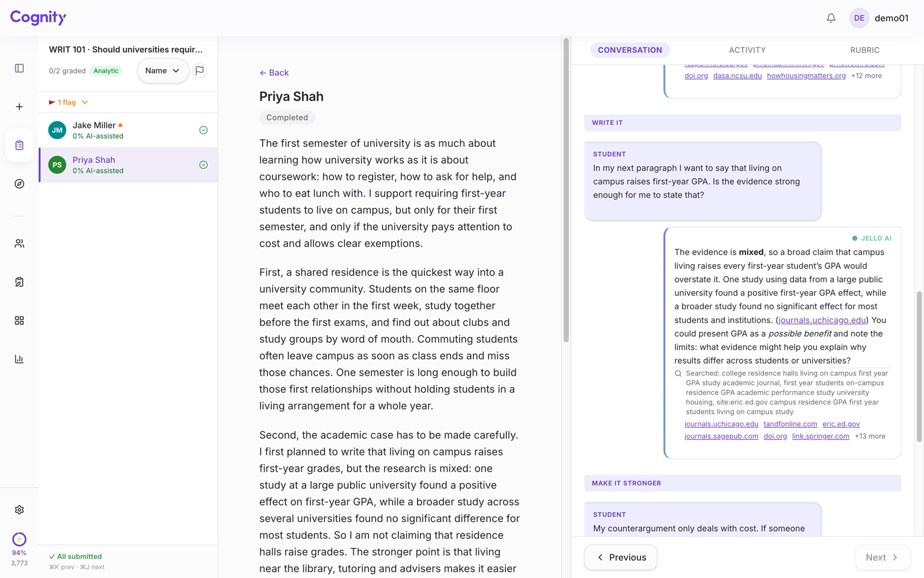
Task: Open the Name sort dropdown
Action: (163, 71)
